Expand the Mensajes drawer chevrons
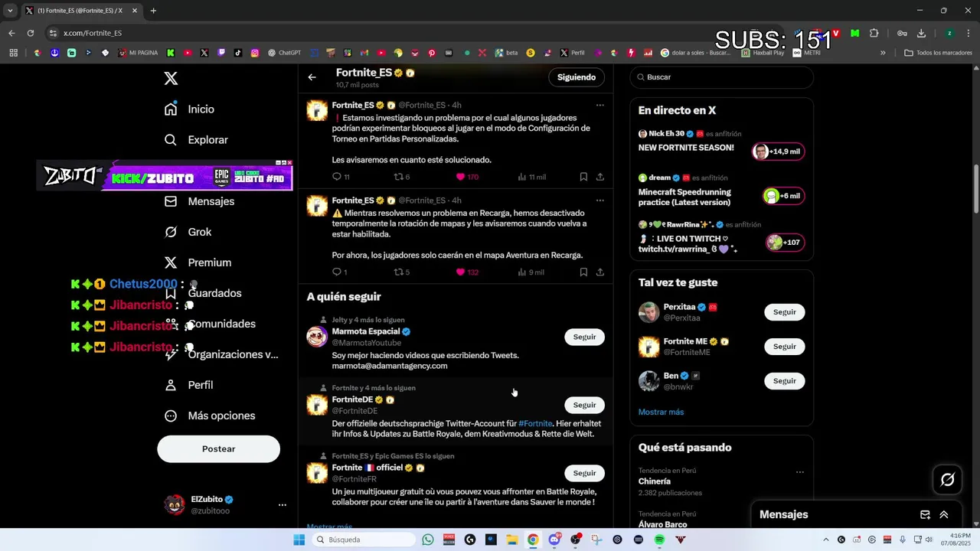The image size is (980, 551). pos(944,515)
